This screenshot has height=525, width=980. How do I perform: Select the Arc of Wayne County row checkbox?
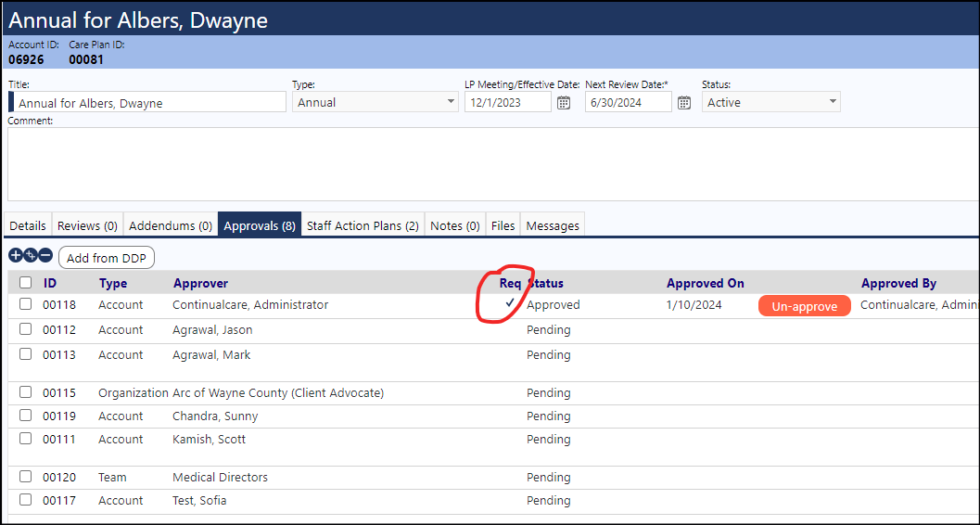tap(25, 392)
